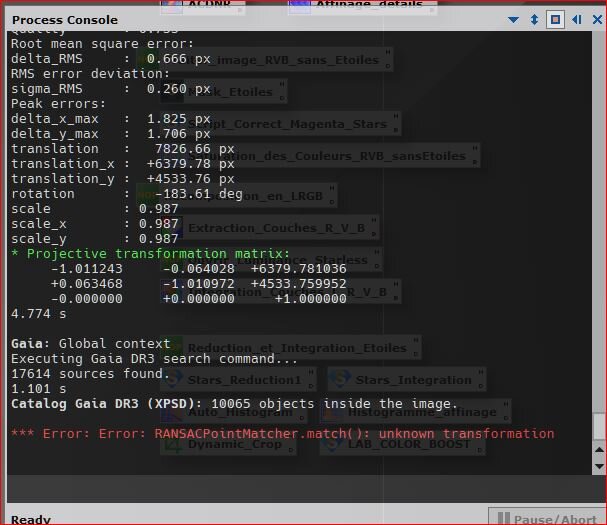This screenshot has width=607, height=525.
Task: Click the 'scale_x : 0.987' line
Action: [x=94, y=224]
